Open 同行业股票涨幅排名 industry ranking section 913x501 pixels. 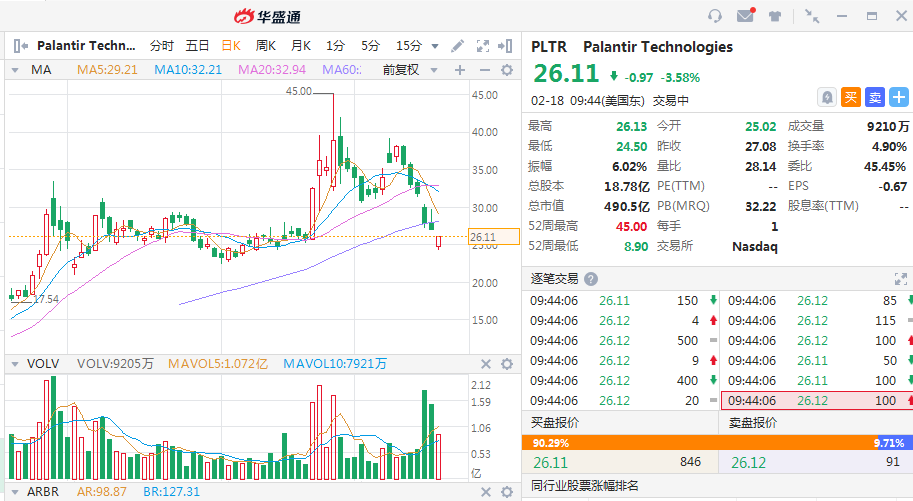pyautogui.click(x=585, y=486)
